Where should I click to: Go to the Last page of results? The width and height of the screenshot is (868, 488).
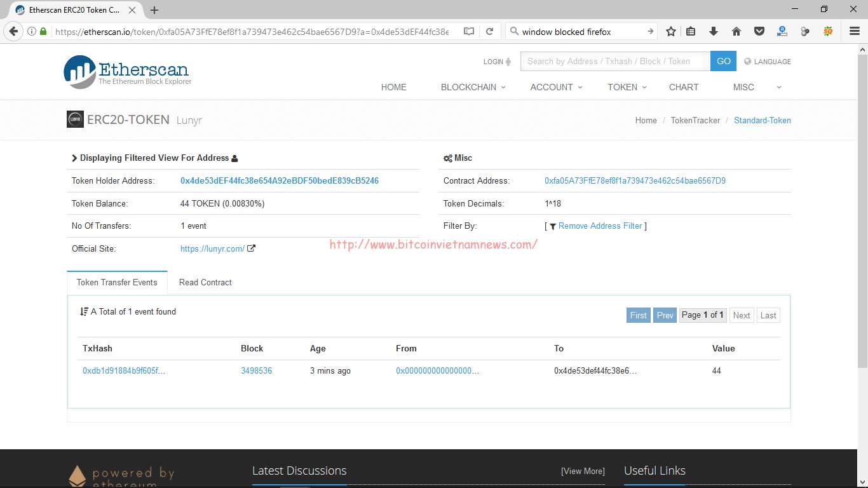click(x=768, y=315)
